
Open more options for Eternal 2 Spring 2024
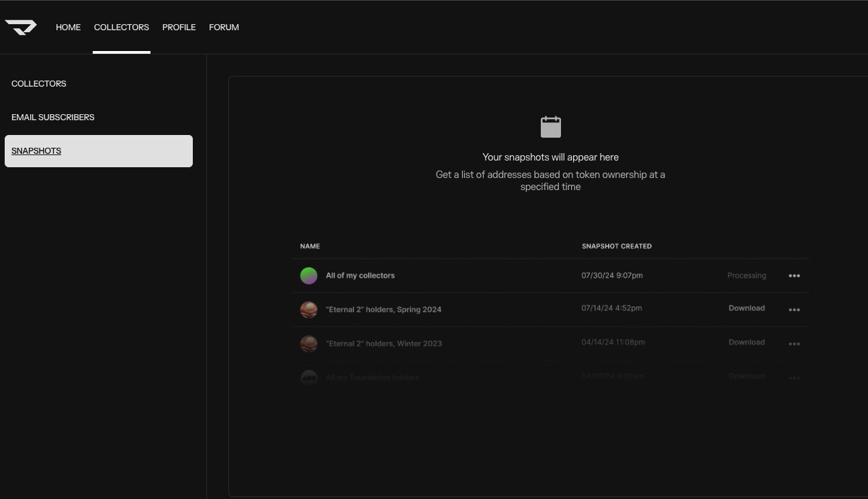point(794,310)
